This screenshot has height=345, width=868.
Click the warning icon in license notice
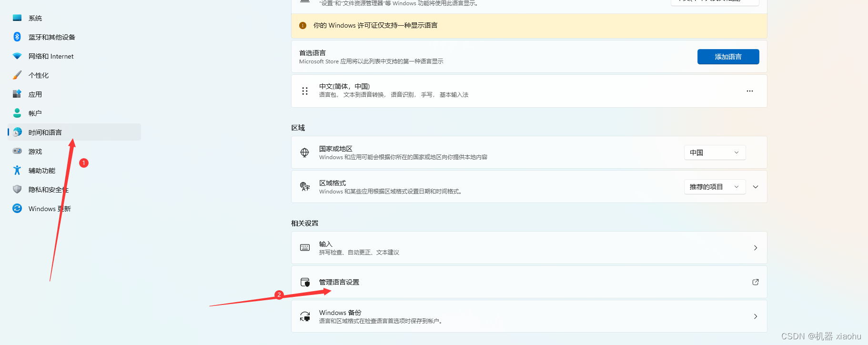click(x=303, y=26)
